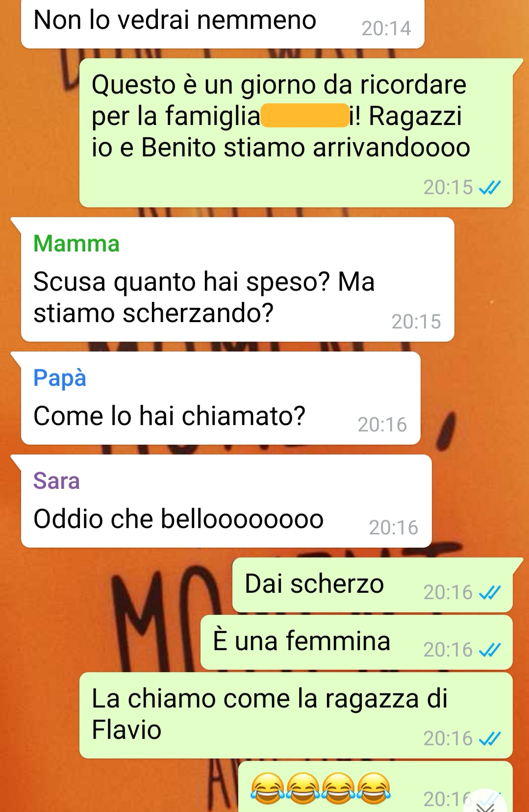Tap the read ticks on 'Dai scherzo'

click(490, 593)
